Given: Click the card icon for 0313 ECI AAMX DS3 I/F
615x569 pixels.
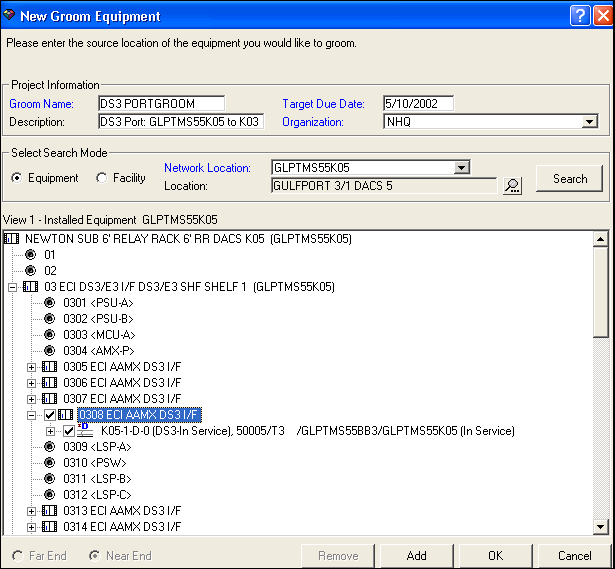Looking at the screenshot, I should pyautogui.click(x=49, y=511).
